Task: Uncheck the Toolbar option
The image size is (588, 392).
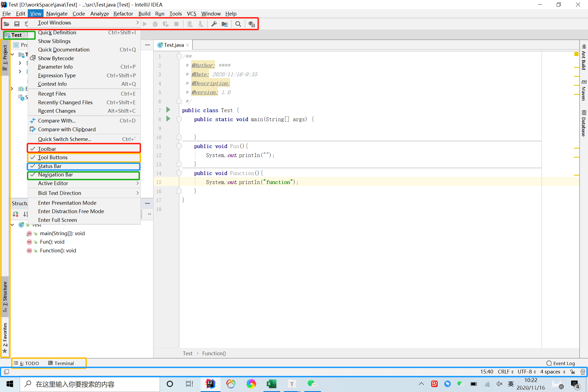Action: (84, 149)
